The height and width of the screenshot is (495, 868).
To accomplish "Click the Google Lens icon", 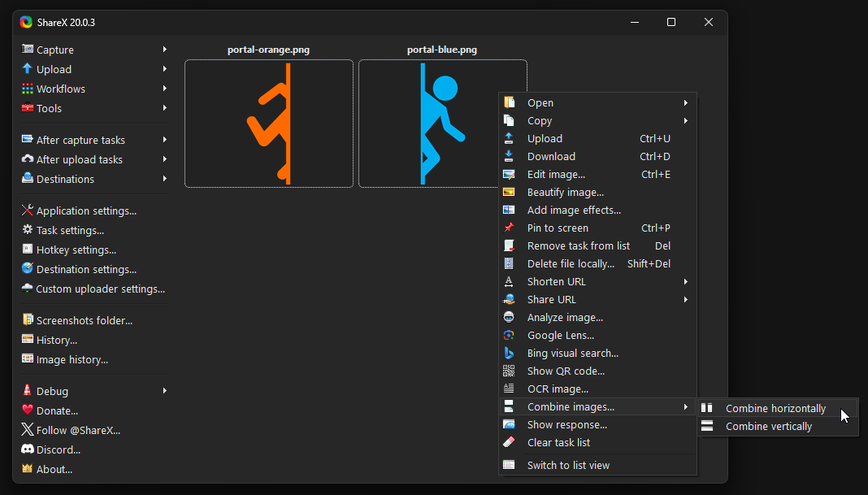I will 509,335.
